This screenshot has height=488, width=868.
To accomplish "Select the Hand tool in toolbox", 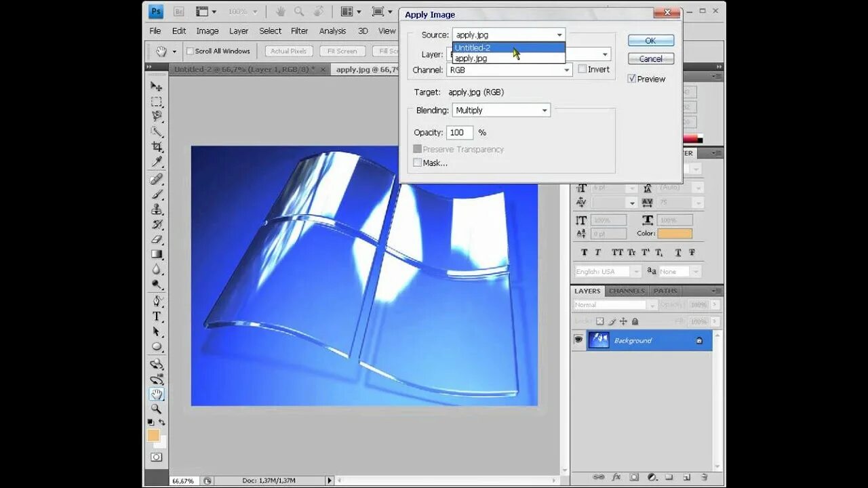I will click(157, 394).
